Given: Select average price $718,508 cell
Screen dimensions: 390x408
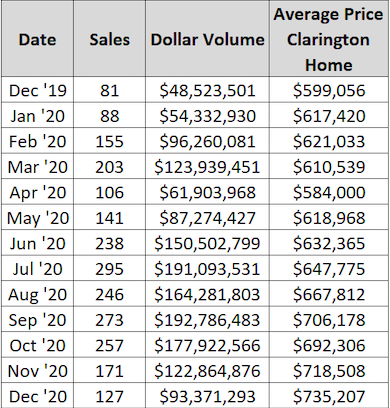Looking at the screenshot, I should tap(329, 371).
